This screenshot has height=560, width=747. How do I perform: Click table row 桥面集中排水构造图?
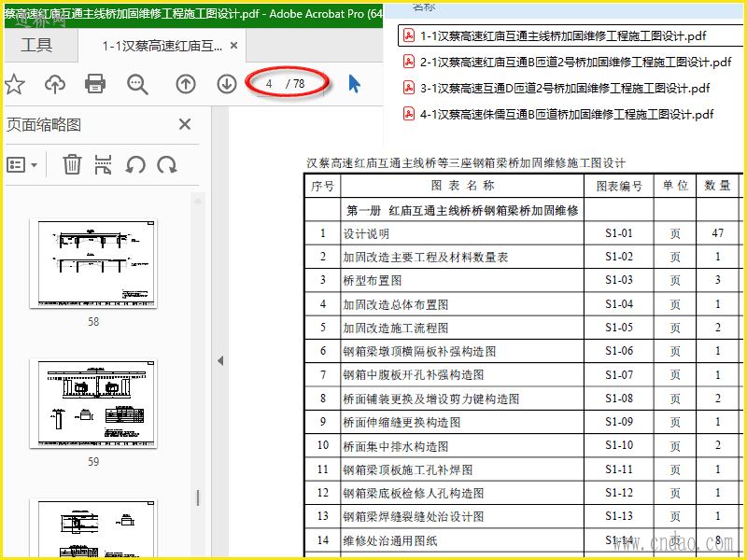coord(523,446)
